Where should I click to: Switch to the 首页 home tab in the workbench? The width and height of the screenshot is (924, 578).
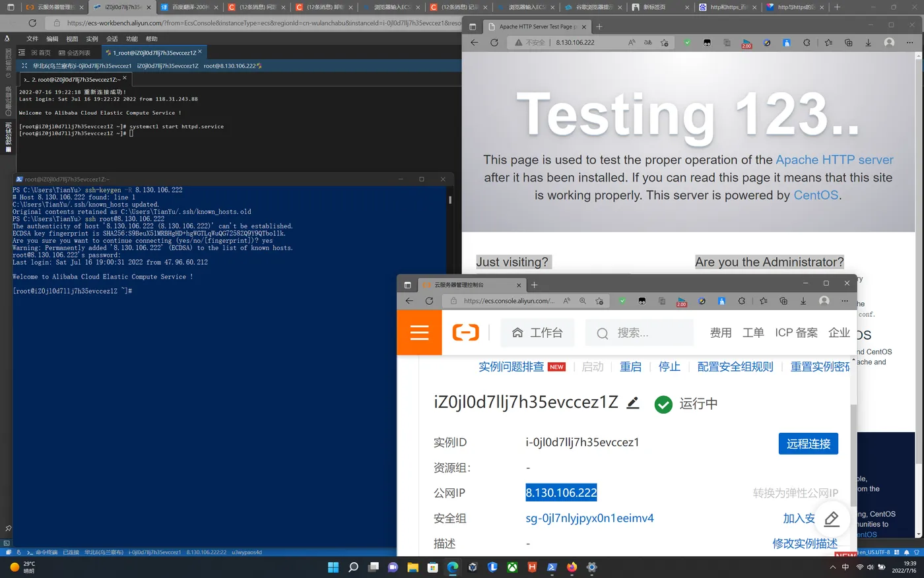tap(41, 53)
